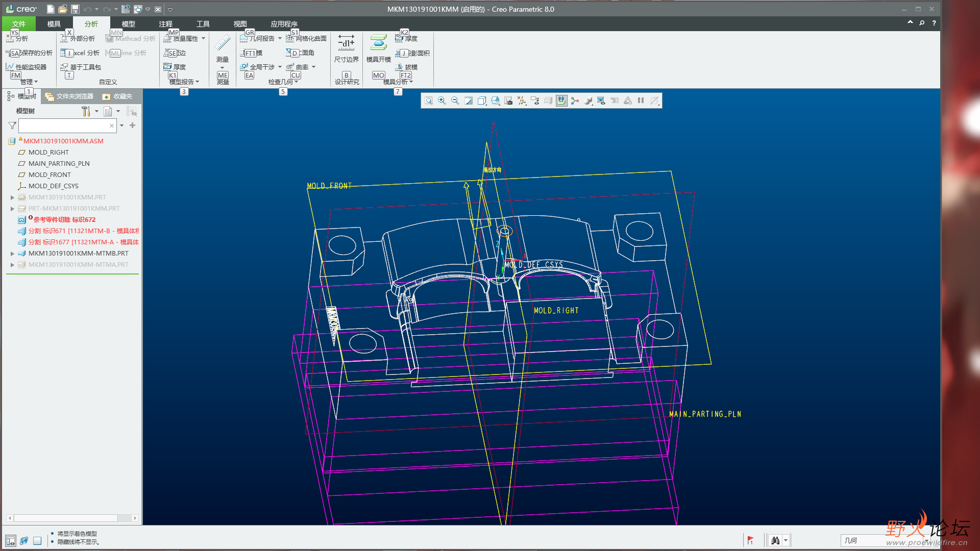The width and height of the screenshot is (980, 551).
Task: Open the 曲率 dropdown arrow
Action: point(313,67)
